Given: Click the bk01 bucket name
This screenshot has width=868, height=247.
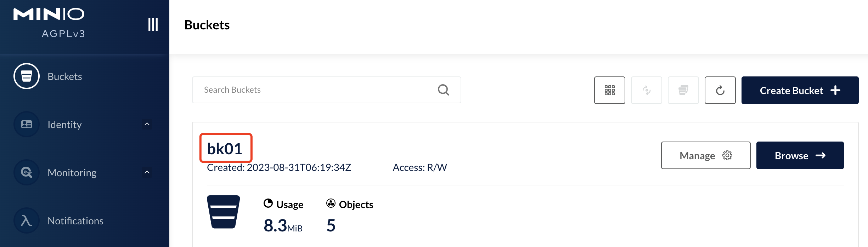Looking at the screenshot, I should pos(225,149).
